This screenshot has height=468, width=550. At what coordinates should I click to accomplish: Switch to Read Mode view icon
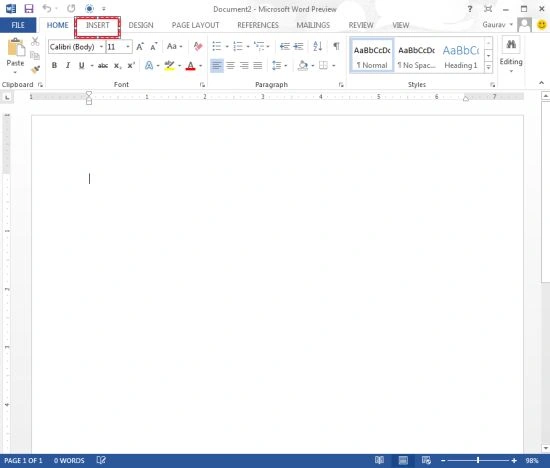(379, 460)
